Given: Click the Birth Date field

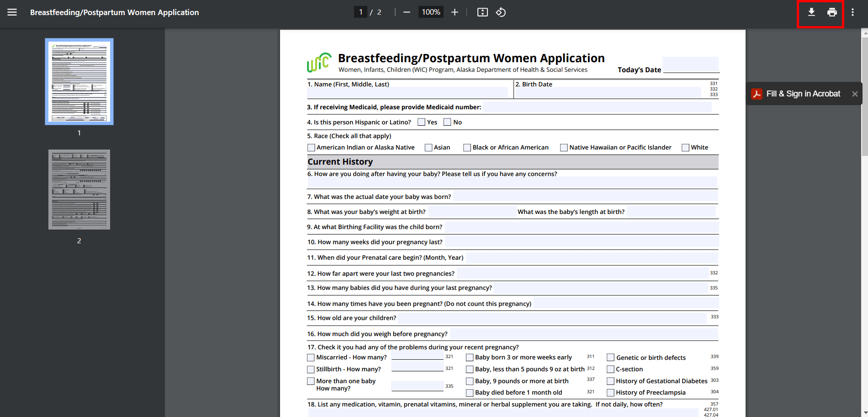Looking at the screenshot, I should coord(608,93).
